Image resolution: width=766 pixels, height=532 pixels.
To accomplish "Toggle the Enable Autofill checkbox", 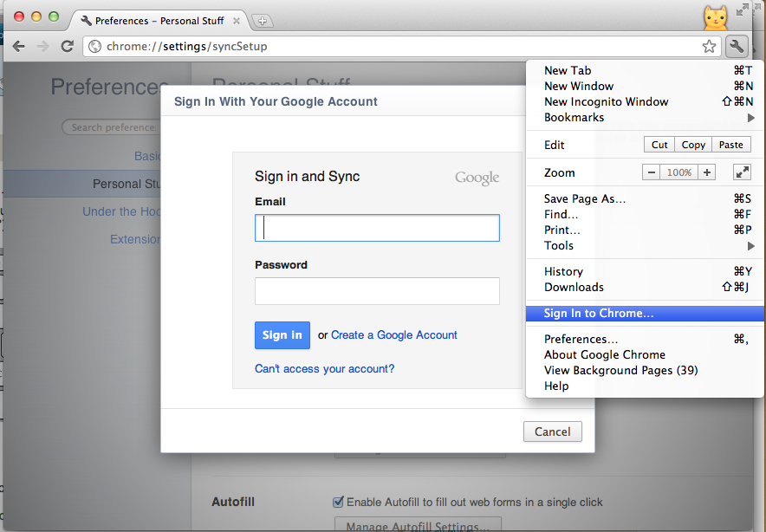I will (x=338, y=502).
